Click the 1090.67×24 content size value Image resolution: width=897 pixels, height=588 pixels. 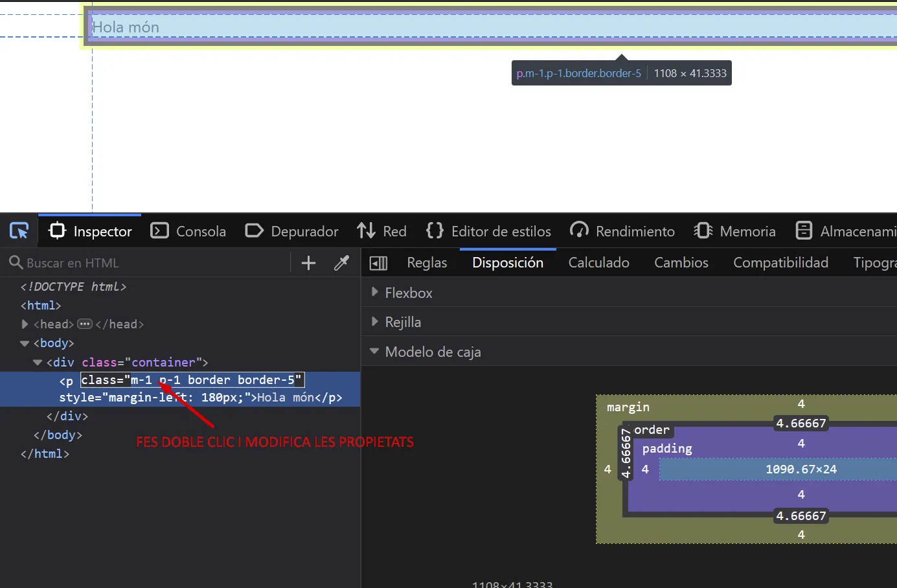pyautogui.click(x=800, y=469)
